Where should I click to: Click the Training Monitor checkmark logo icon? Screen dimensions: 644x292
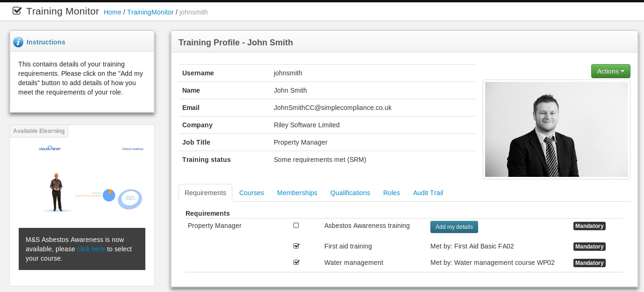17,11
